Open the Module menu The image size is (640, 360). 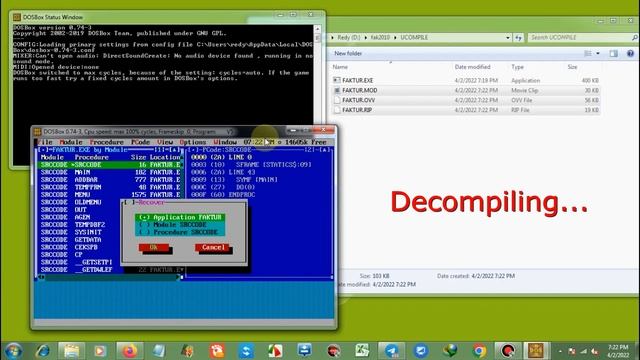[71, 142]
